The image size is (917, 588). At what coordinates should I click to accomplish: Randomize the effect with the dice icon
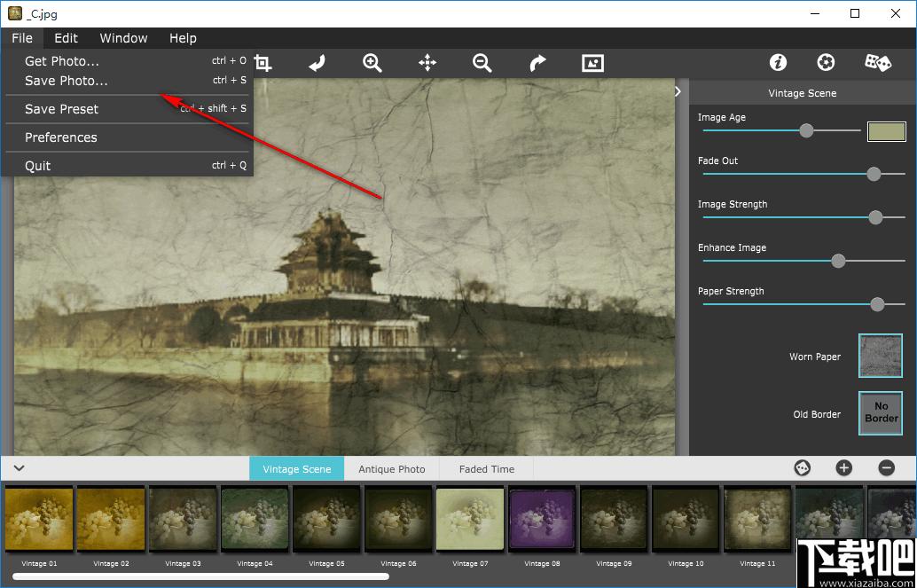(x=878, y=63)
